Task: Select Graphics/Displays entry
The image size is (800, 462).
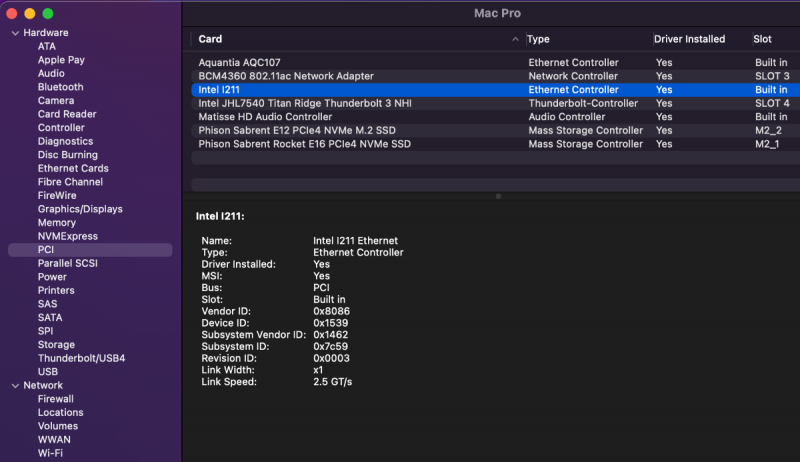Action: (80, 209)
